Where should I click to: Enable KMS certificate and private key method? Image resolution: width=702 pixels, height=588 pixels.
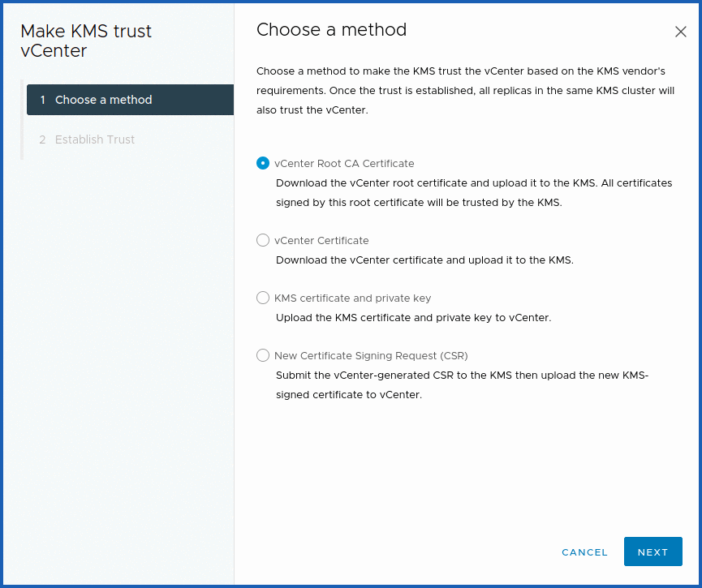262,298
